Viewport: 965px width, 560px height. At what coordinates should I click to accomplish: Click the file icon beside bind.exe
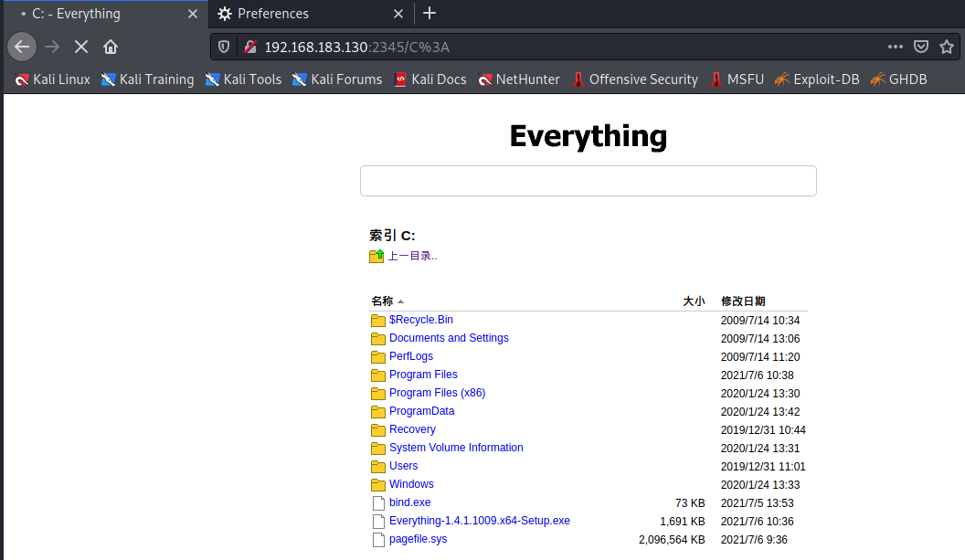[378, 502]
